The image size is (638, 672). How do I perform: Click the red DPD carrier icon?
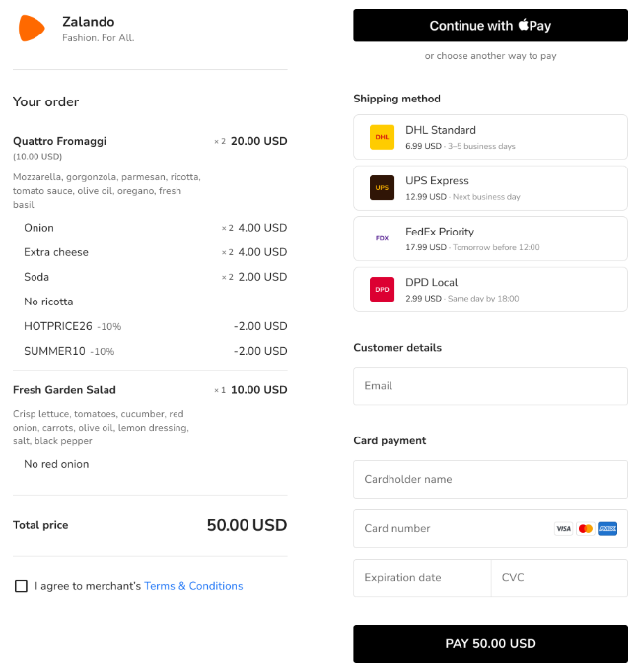[382, 290]
